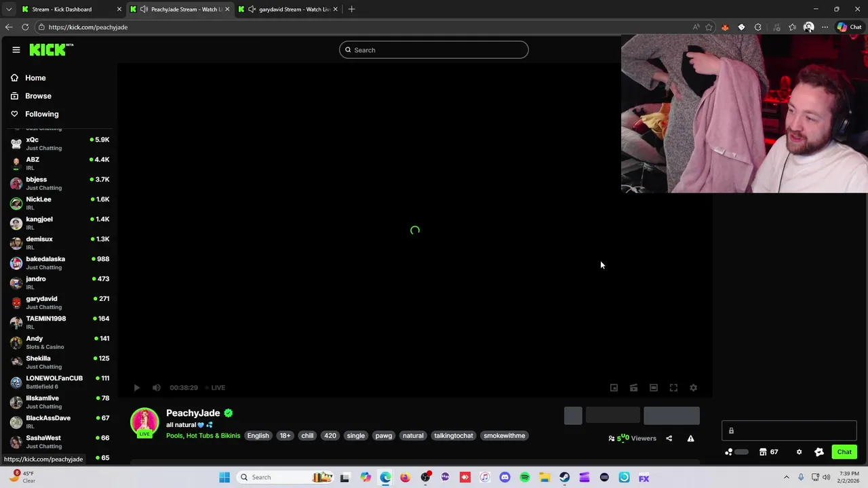Show hidden system tray icons chevron

pos(787,477)
